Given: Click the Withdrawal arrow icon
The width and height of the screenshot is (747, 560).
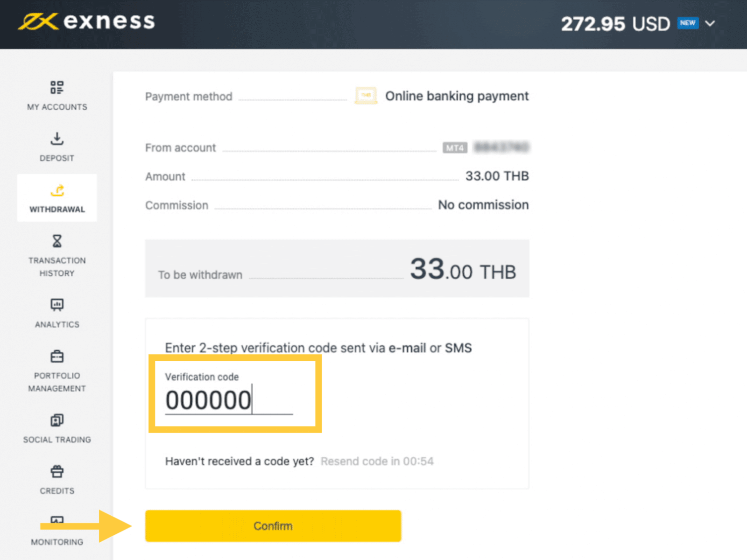Looking at the screenshot, I should (57, 190).
